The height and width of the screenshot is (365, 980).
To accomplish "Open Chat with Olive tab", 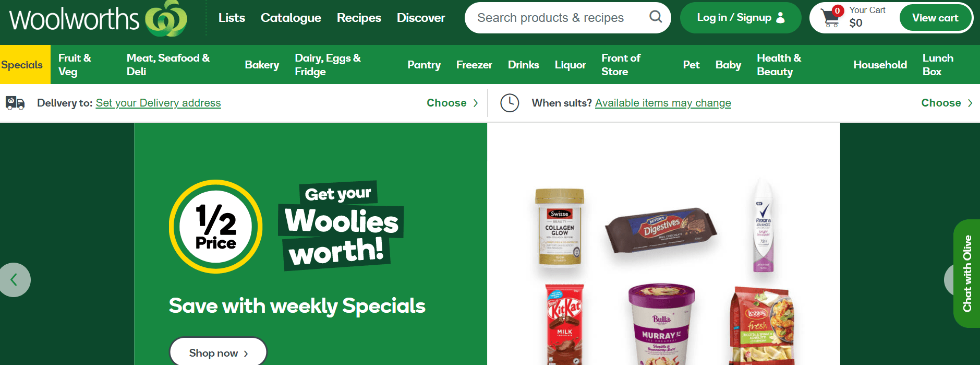I will [x=967, y=274].
